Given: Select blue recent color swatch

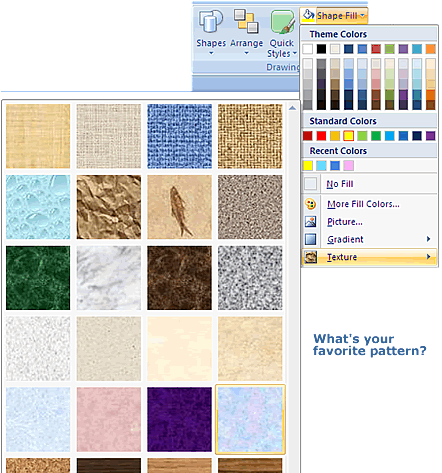Looking at the screenshot, I should click(x=335, y=165).
